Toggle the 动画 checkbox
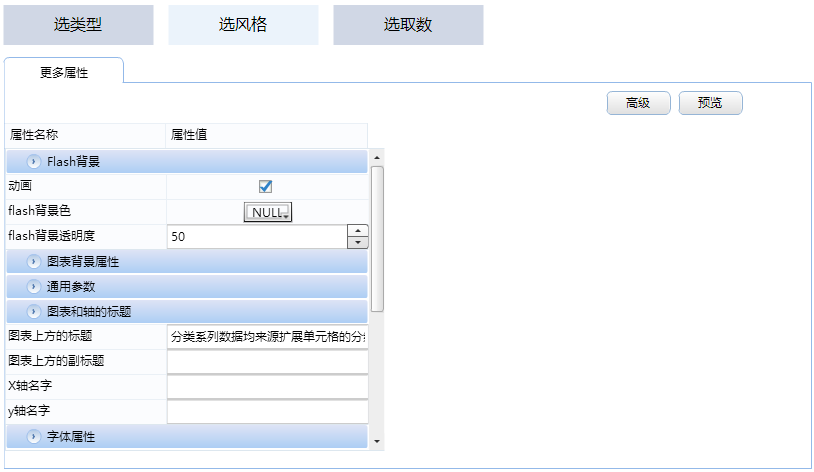 (x=265, y=186)
